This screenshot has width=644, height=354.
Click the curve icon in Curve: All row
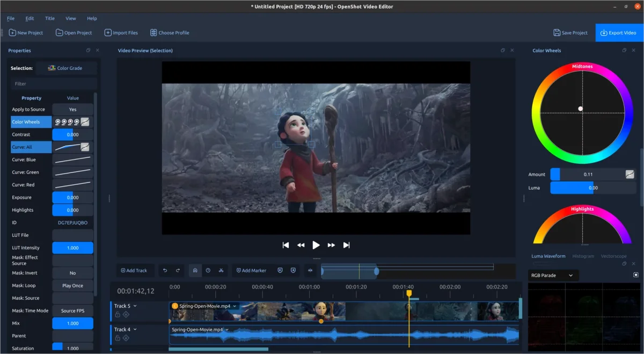tap(85, 147)
